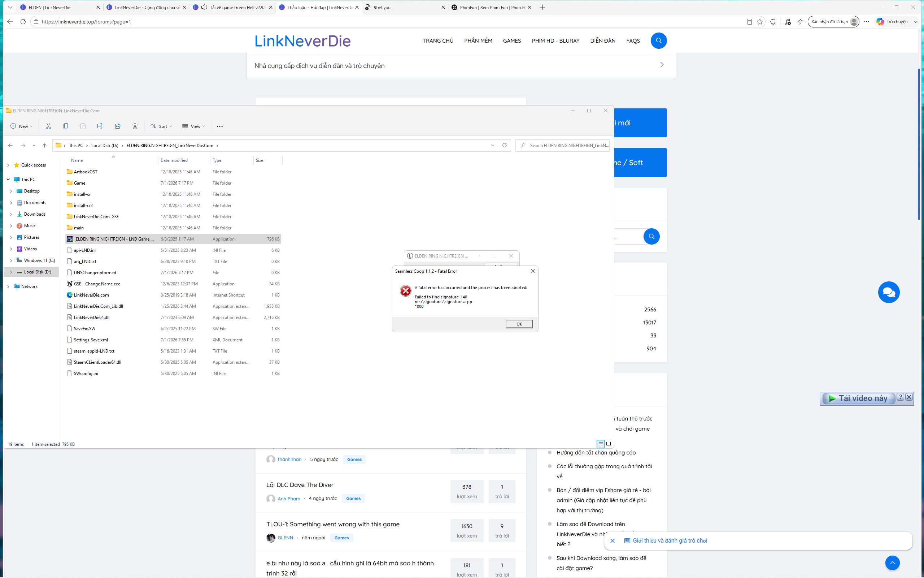The height and width of the screenshot is (578, 924).
Task: Expand 'Nhà cung cấp dịch vụ diễn đàn' chevron
Action: point(662,65)
